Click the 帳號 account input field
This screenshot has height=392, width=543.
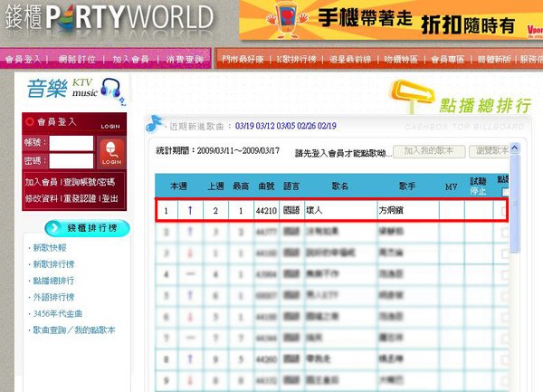point(71,143)
